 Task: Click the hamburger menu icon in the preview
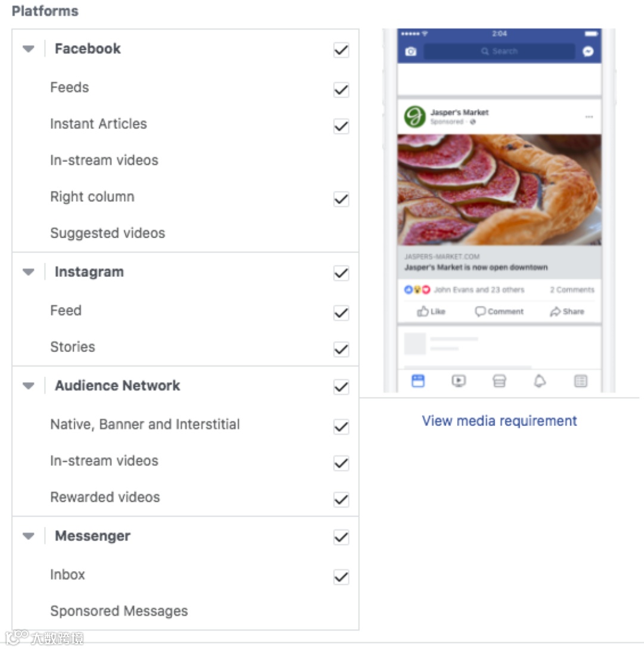point(580,380)
